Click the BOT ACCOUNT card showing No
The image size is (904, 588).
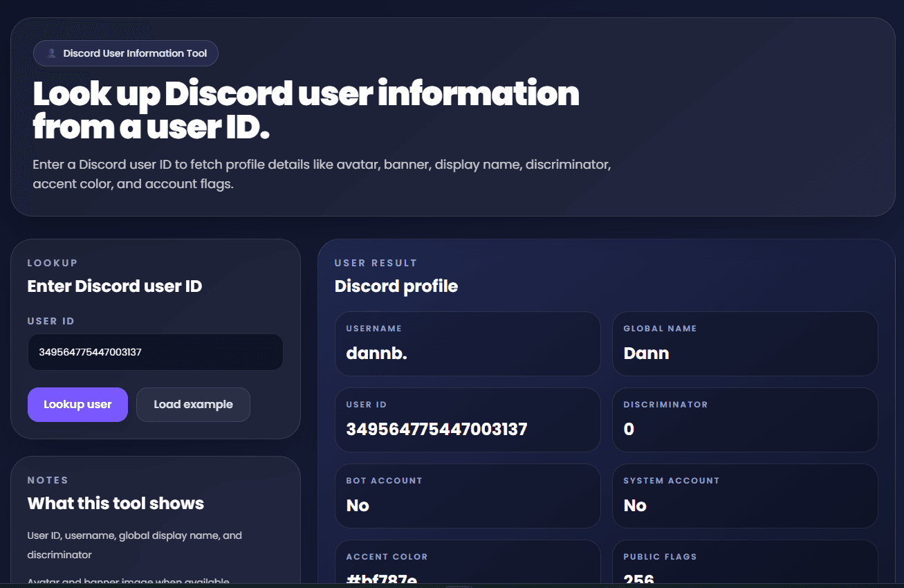click(468, 496)
